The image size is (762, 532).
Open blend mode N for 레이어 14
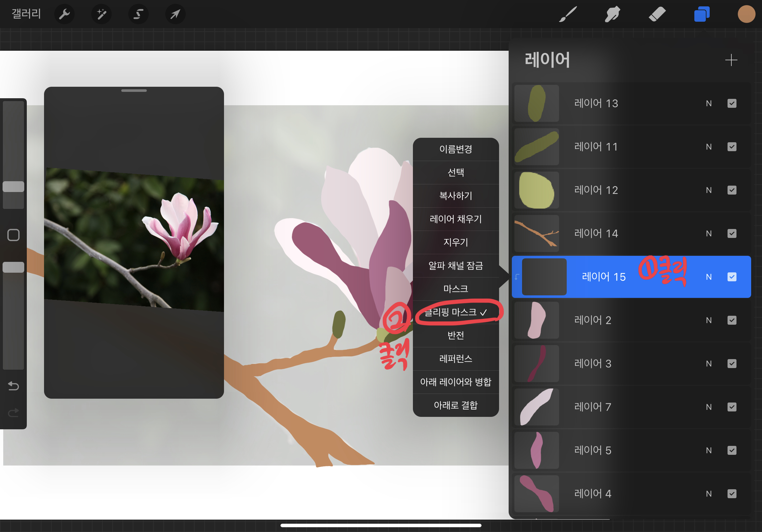tap(709, 233)
